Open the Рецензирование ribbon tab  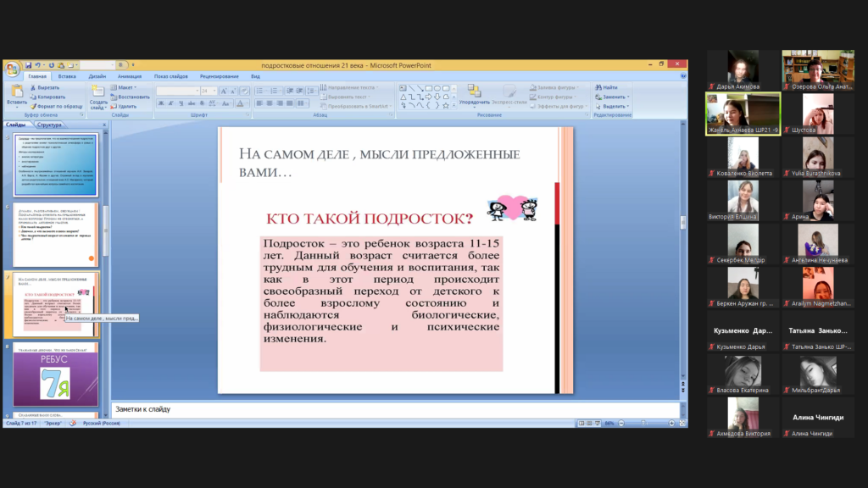[220, 76]
